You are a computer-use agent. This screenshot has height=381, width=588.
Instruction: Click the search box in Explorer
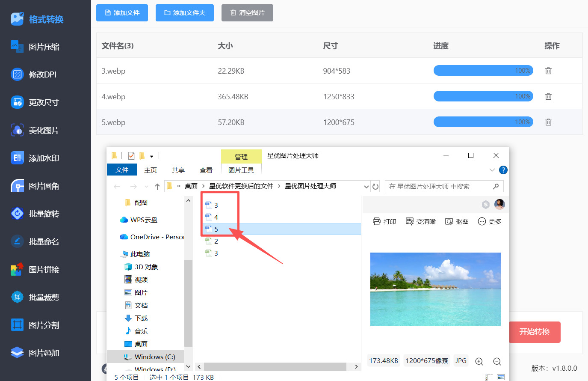(444, 186)
